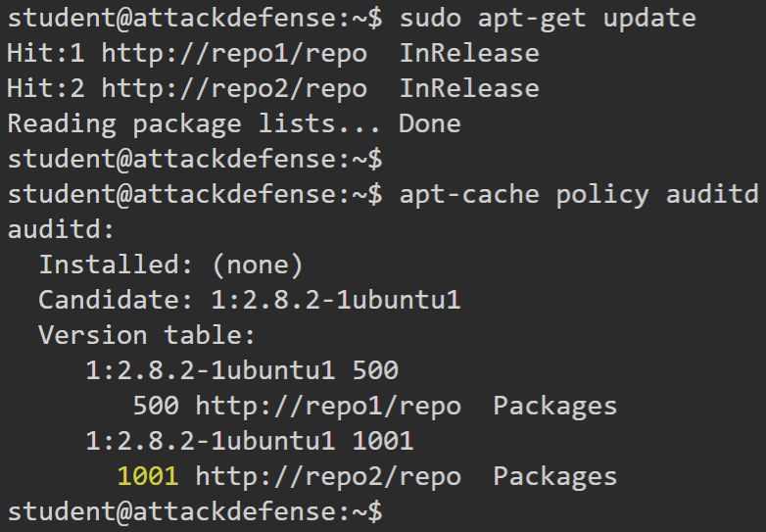The width and height of the screenshot is (766, 532).
Task: Click the 'auditd:' output heading
Action: pos(61,229)
